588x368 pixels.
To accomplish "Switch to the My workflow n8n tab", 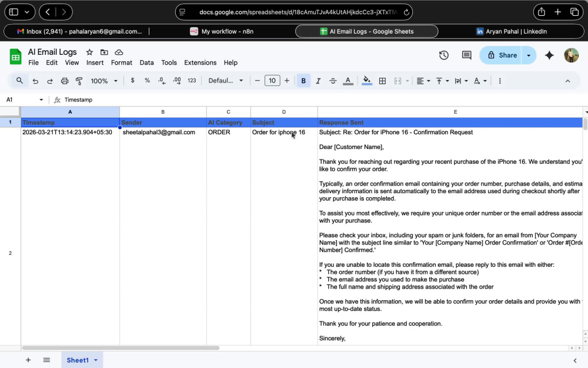I will 222,32.
